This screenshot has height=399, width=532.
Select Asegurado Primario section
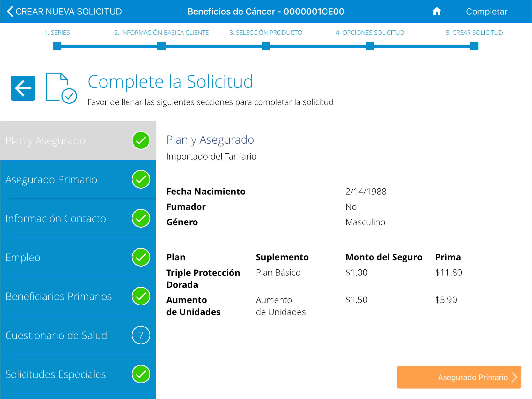pyautogui.click(x=78, y=179)
